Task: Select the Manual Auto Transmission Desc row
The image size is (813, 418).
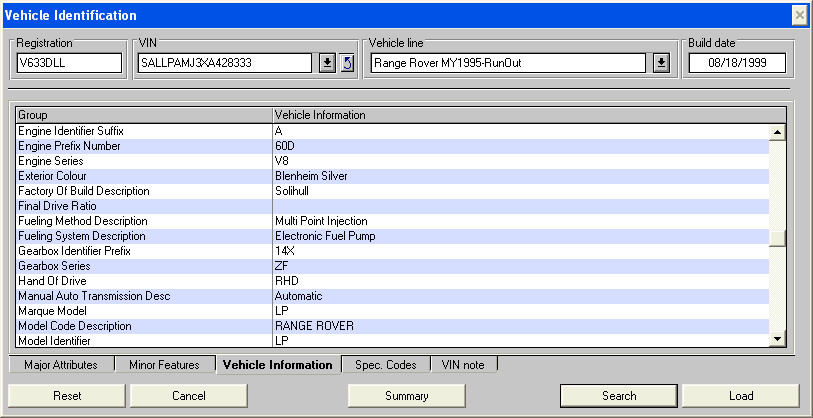Action: pos(393,297)
